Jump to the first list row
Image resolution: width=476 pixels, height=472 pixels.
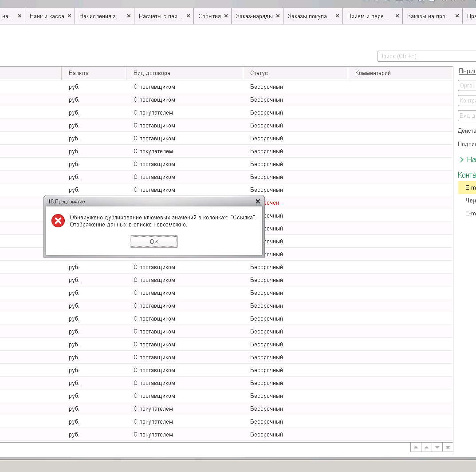[x=416, y=448]
